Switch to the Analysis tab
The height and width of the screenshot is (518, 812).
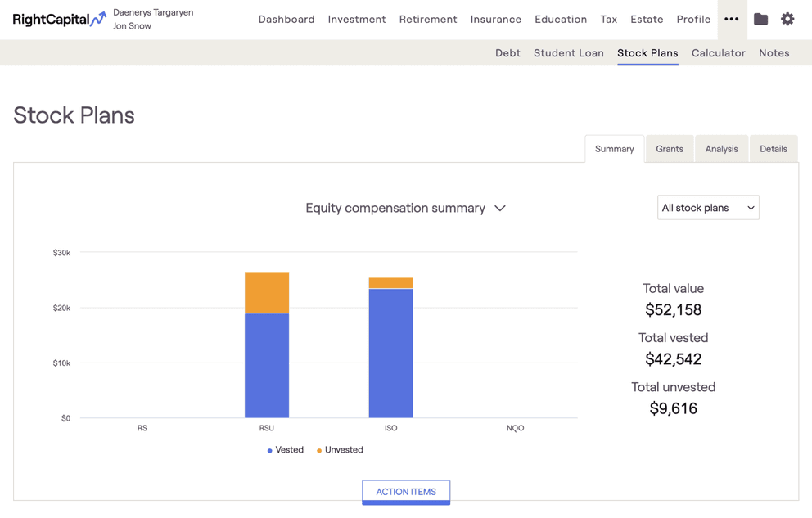point(721,149)
